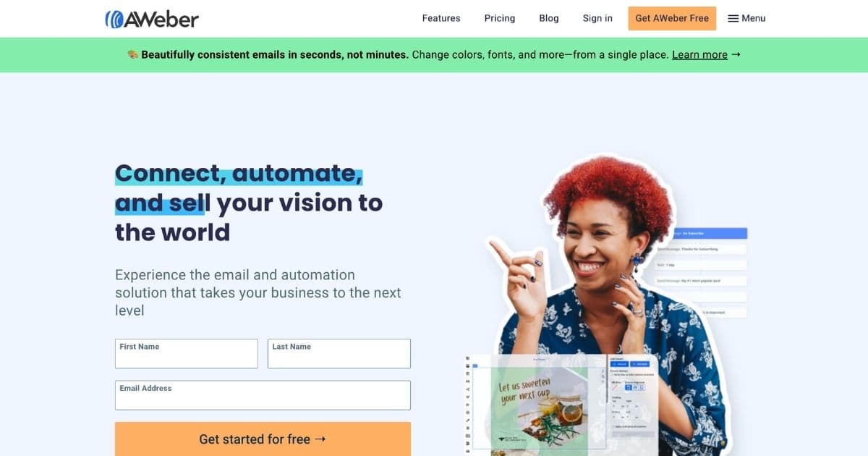Follow the Learn more link
The image size is (868, 456).
[699, 54]
